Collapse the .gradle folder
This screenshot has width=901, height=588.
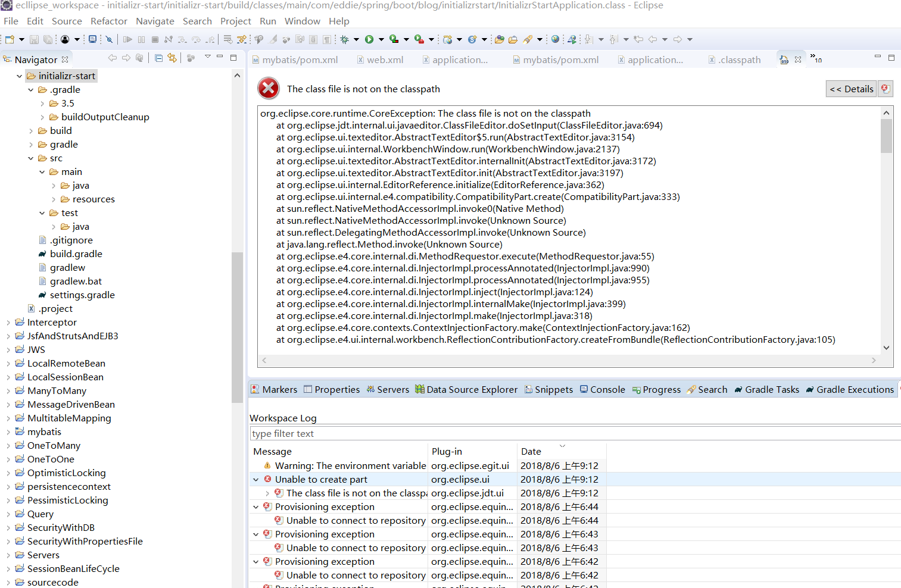[31, 90]
